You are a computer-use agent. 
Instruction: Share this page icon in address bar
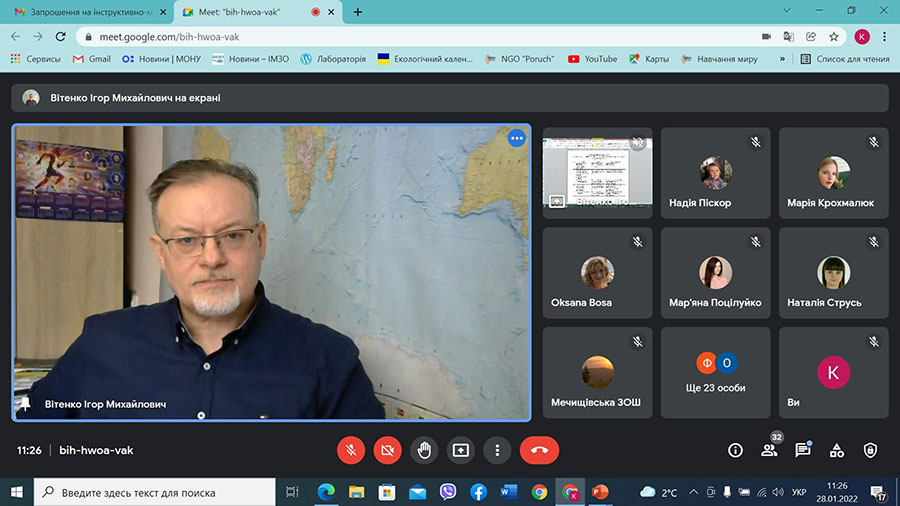[811, 37]
